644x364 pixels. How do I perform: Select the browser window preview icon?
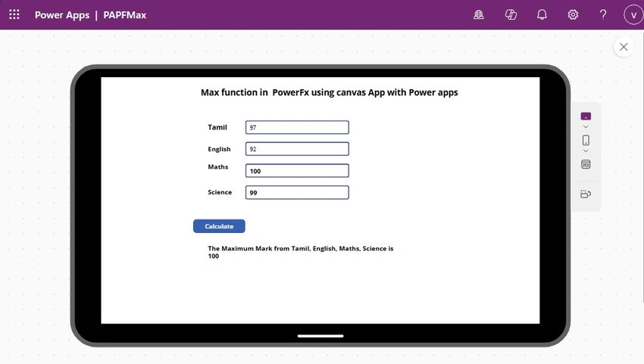586,164
